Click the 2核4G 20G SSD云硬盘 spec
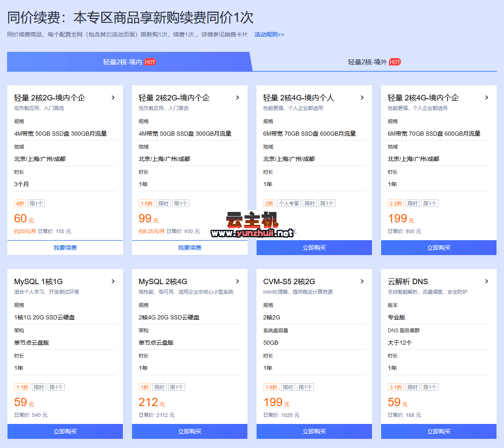 click(169, 317)
